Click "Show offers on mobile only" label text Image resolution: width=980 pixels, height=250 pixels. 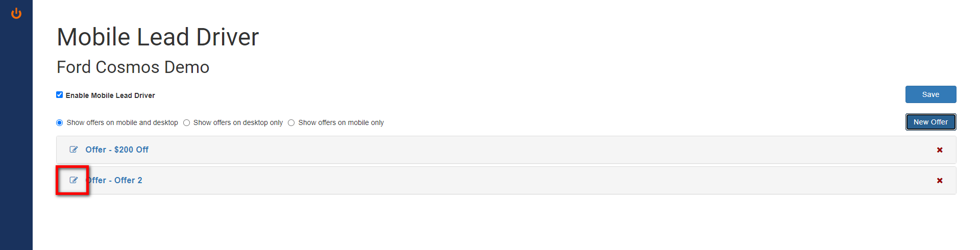(341, 123)
